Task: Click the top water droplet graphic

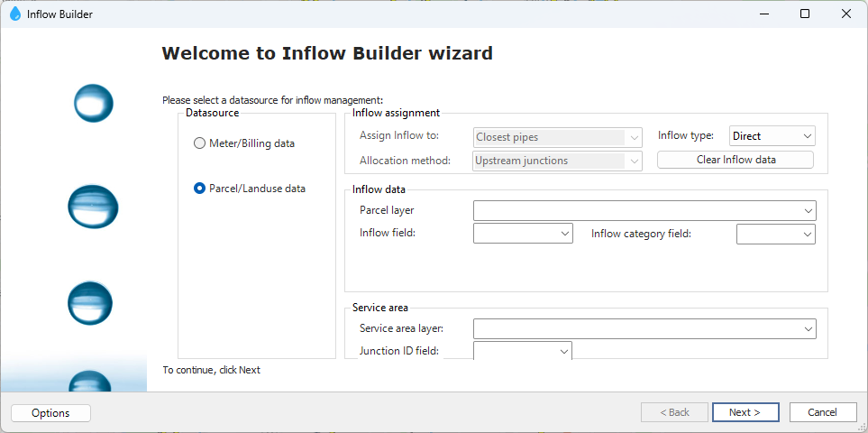Action: [x=93, y=103]
